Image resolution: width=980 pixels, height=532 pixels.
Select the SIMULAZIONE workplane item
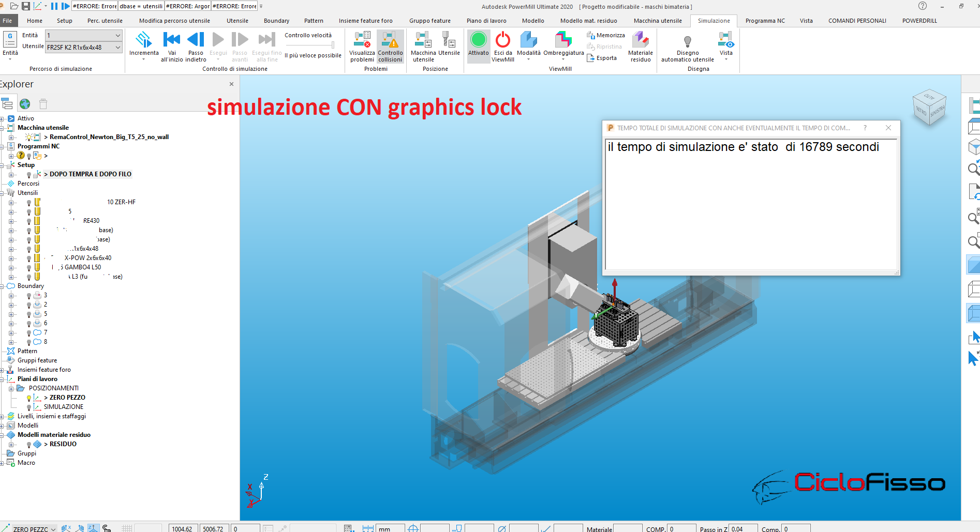(64, 407)
